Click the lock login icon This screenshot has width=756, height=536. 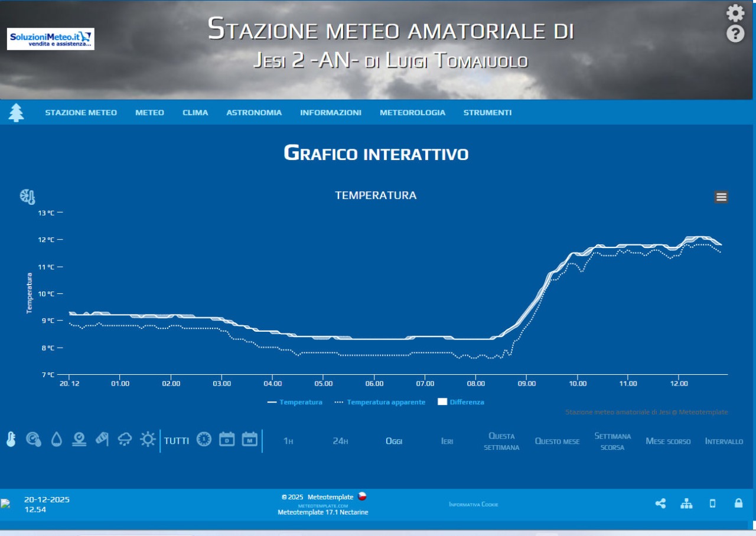click(738, 503)
